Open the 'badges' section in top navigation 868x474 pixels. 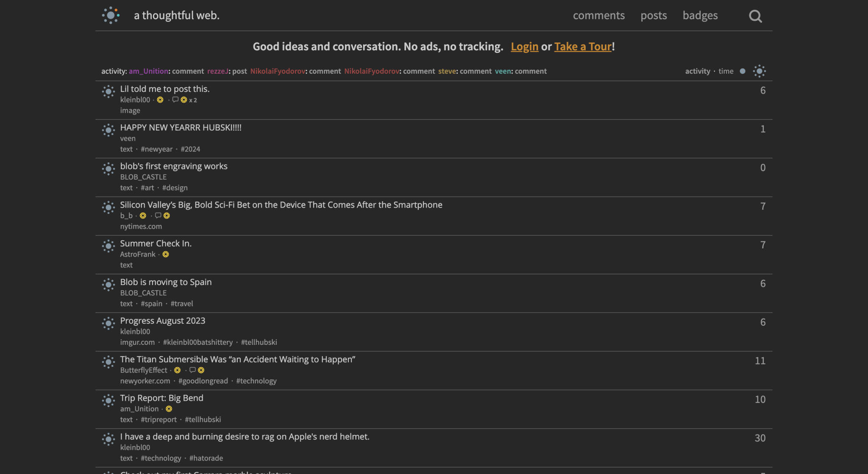(700, 16)
